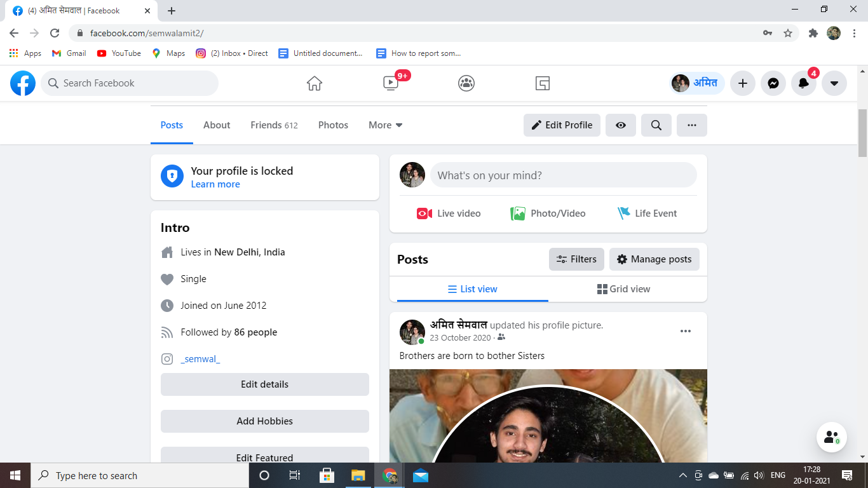Open the post's 23 October 2020 timestamp
Screen dimensions: 868x488
coord(460,337)
